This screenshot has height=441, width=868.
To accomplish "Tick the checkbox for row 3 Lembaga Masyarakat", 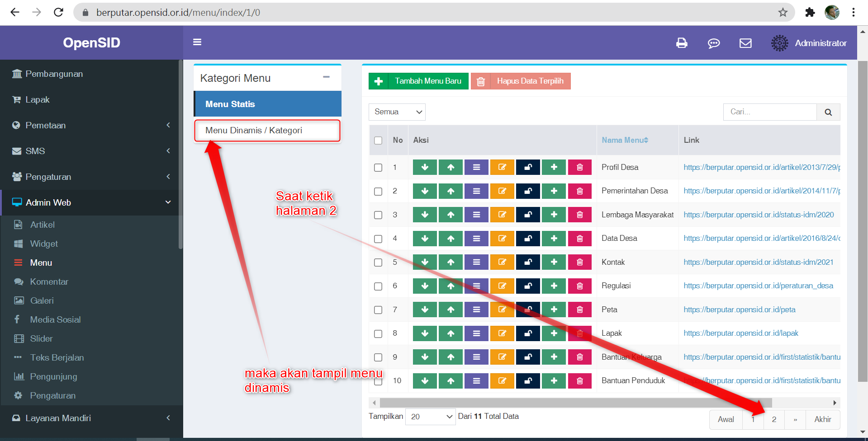I will pyautogui.click(x=378, y=215).
